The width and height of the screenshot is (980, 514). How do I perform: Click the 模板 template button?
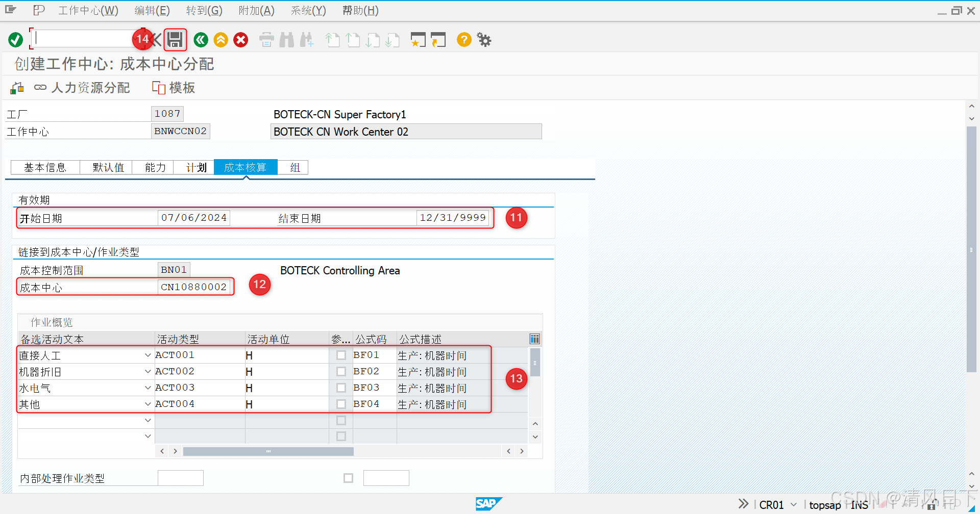point(174,88)
